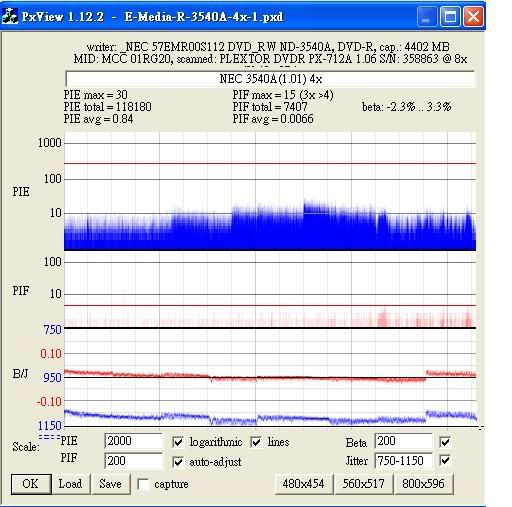Screen dimensions: 512x507
Task: Click the pink PIF error graph
Action: tap(270, 318)
